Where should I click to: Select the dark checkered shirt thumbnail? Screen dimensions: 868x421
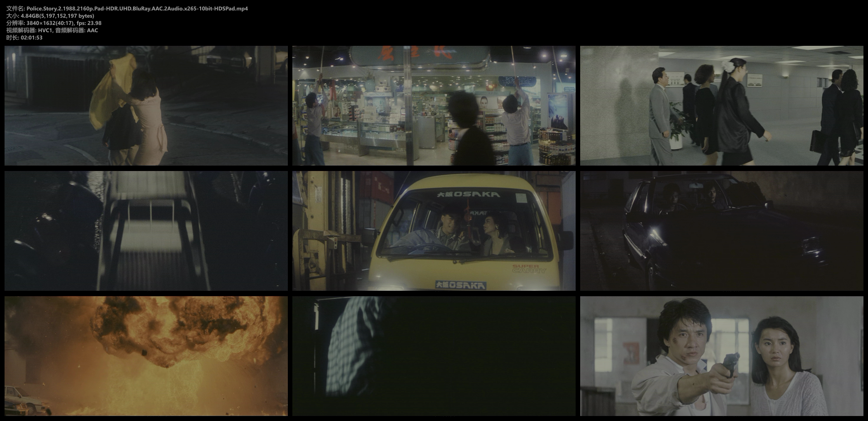point(434,356)
